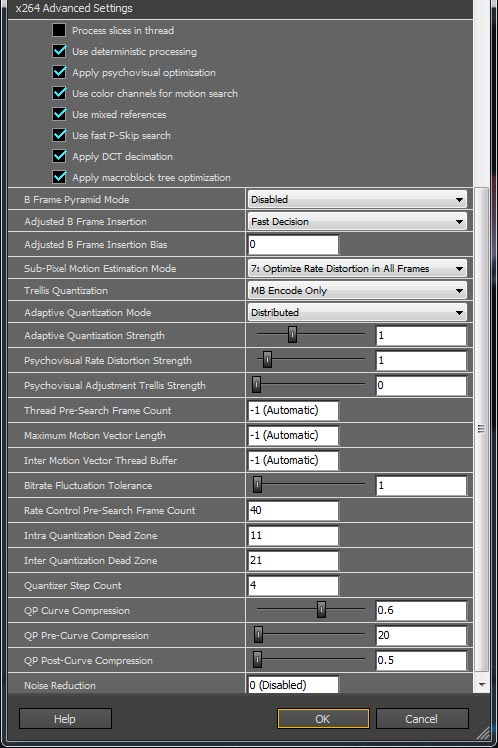Click Psychovisual Adjustment Trellis Strength value field
The width and height of the screenshot is (498, 748).
click(421, 385)
